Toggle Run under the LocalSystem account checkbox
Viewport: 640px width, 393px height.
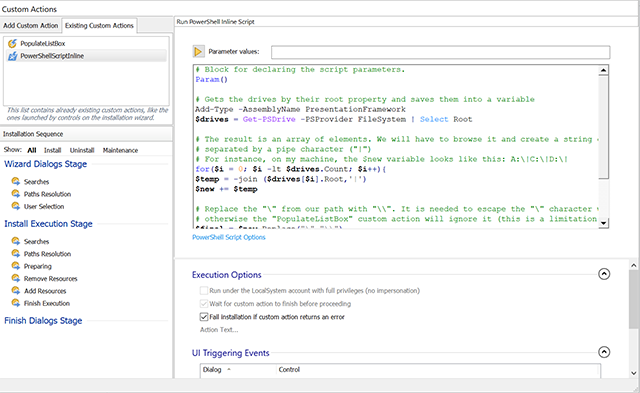pos(204,291)
